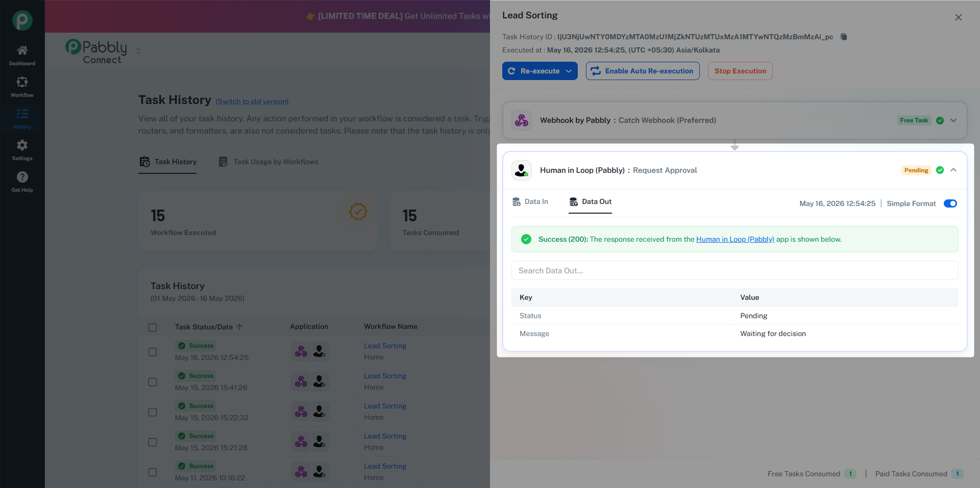980x488 pixels.
Task: Click Enable Auto Re-execution button
Action: (x=643, y=71)
